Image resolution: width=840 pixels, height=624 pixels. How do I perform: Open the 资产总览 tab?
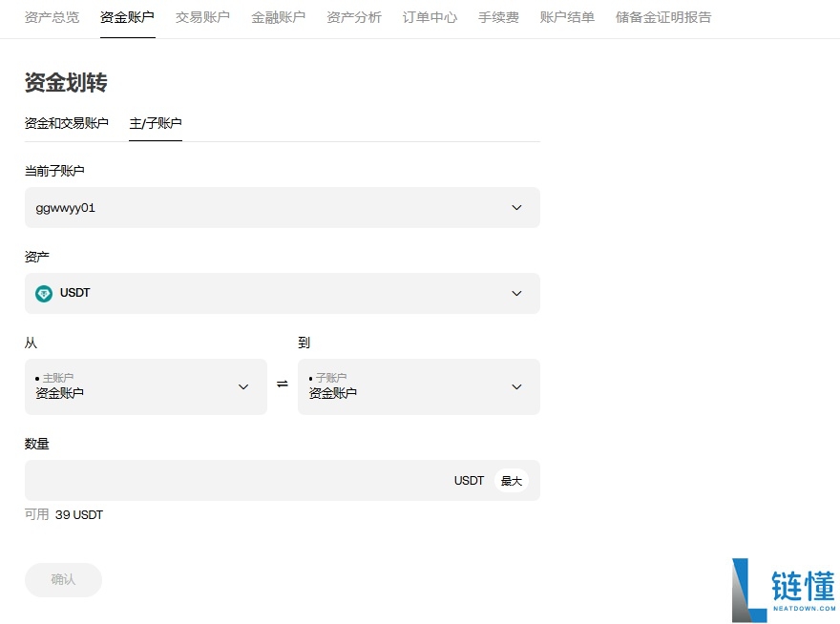(x=52, y=18)
